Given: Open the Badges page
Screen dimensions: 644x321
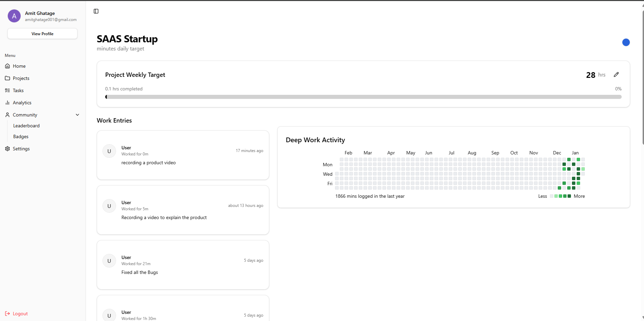Looking at the screenshot, I should tap(21, 136).
